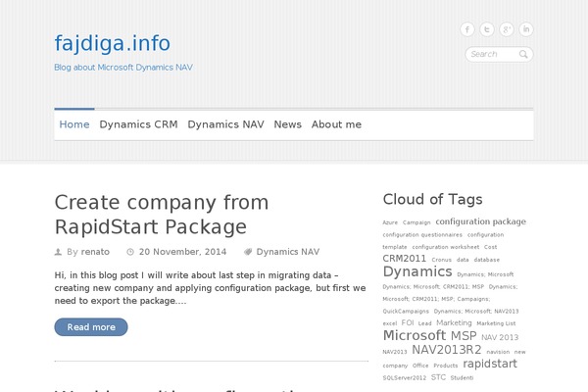Click the Read more button
Viewport: 588px width, 392px height.
pyautogui.click(x=91, y=327)
